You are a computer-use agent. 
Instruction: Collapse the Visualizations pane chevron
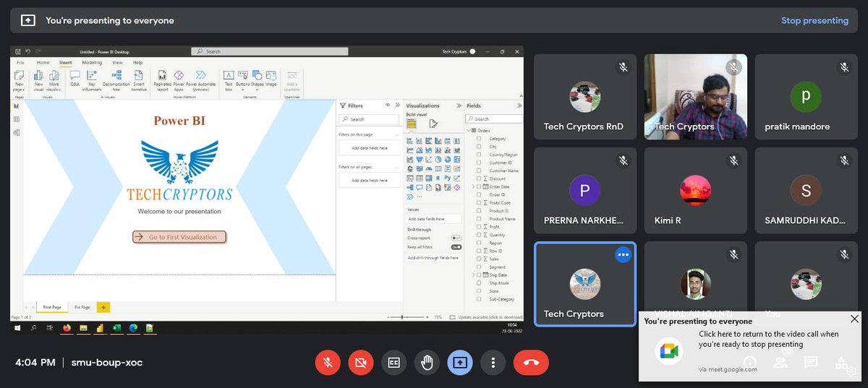pos(459,105)
